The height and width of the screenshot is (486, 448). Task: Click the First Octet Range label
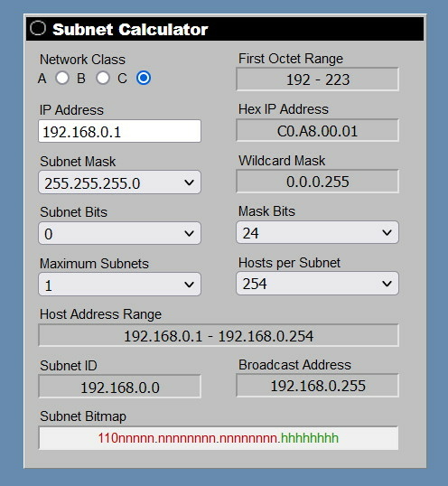click(x=291, y=59)
